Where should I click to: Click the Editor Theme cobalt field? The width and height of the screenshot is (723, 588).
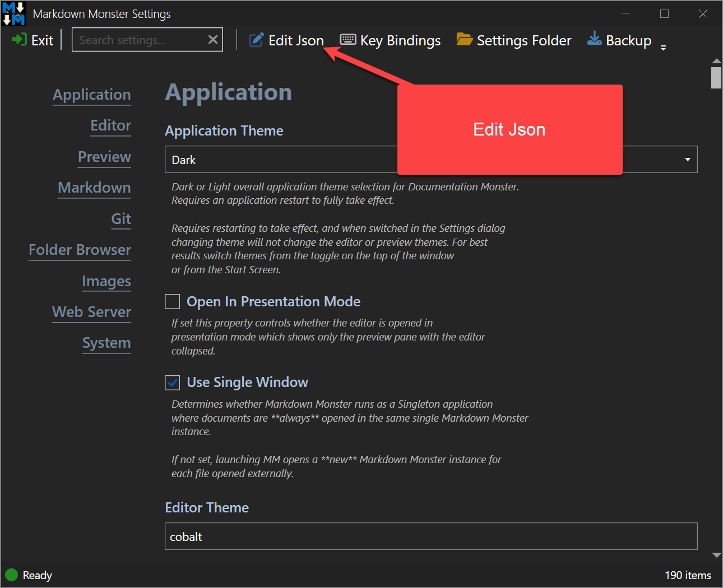click(431, 536)
